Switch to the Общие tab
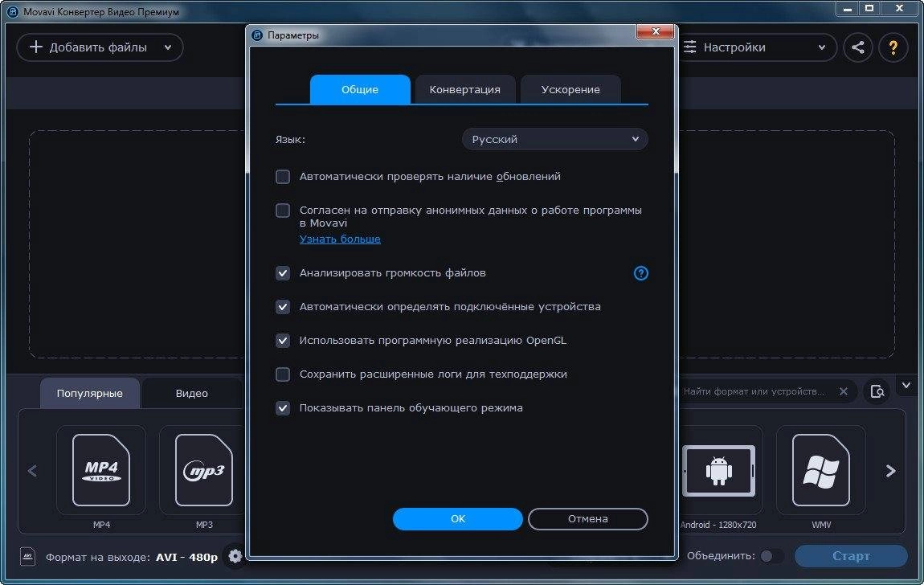 coord(360,89)
